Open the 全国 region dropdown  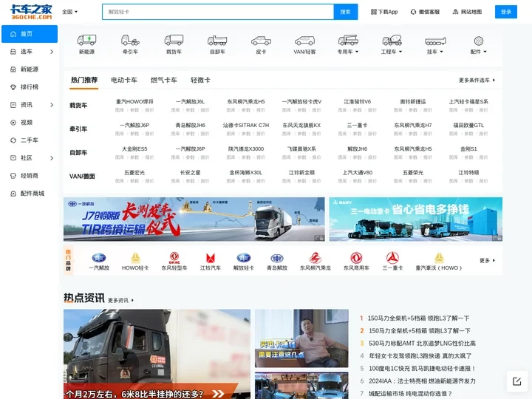click(70, 12)
